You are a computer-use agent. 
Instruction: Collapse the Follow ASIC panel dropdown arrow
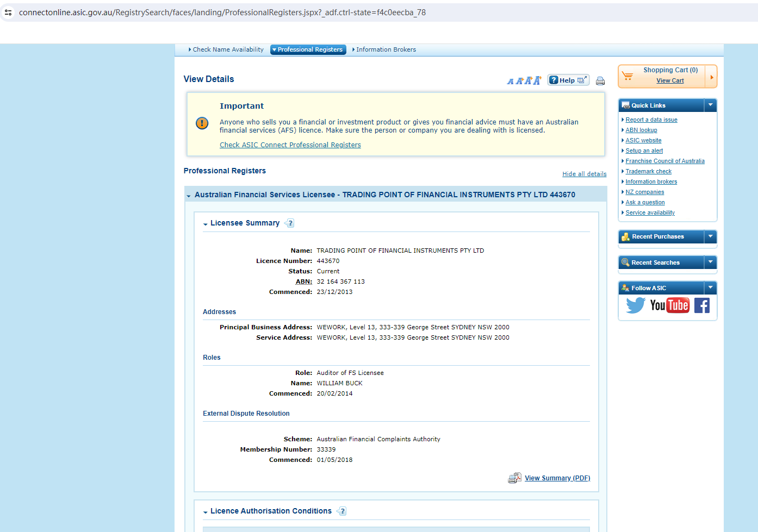point(711,288)
